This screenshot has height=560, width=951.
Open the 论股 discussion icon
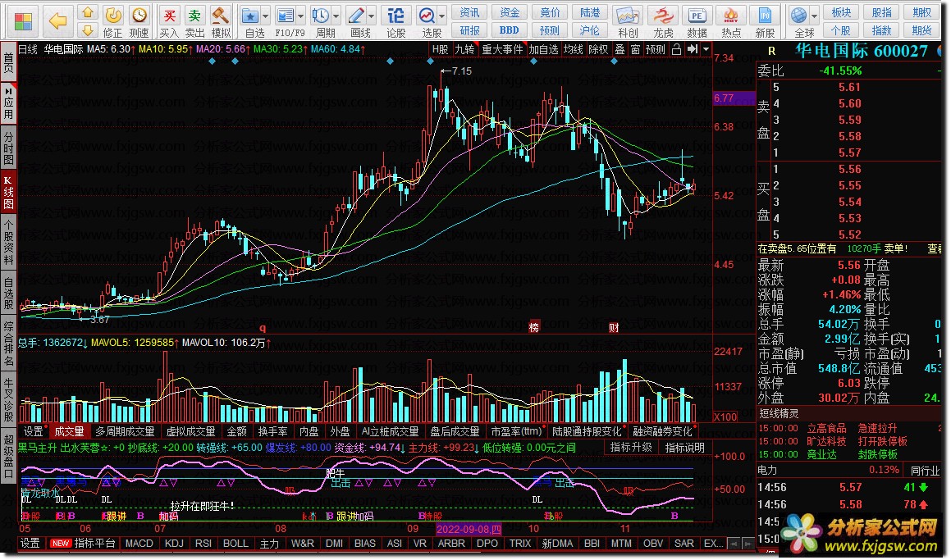[396, 15]
